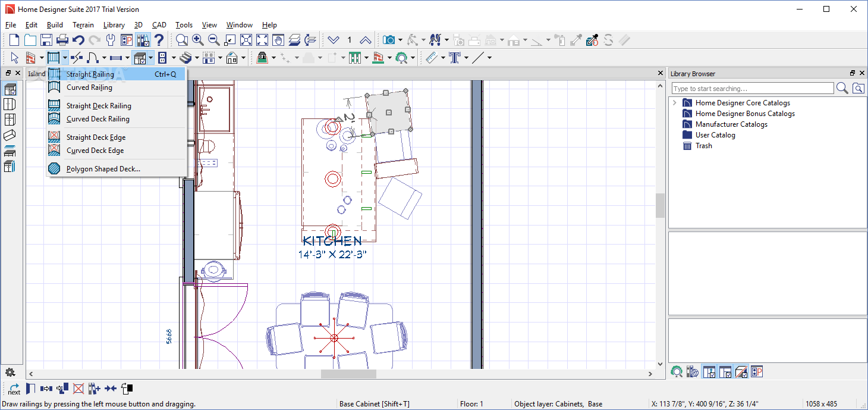868x410 pixels.
Task: Choose the Wall tools brick icon
Action: point(31,58)
